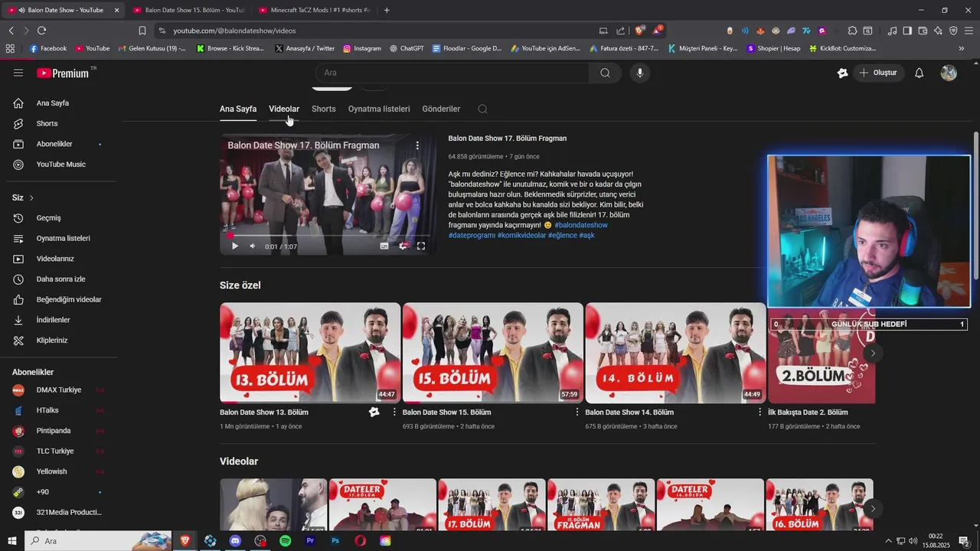Open Spotify from the Windows taskbar

point(285,541)
